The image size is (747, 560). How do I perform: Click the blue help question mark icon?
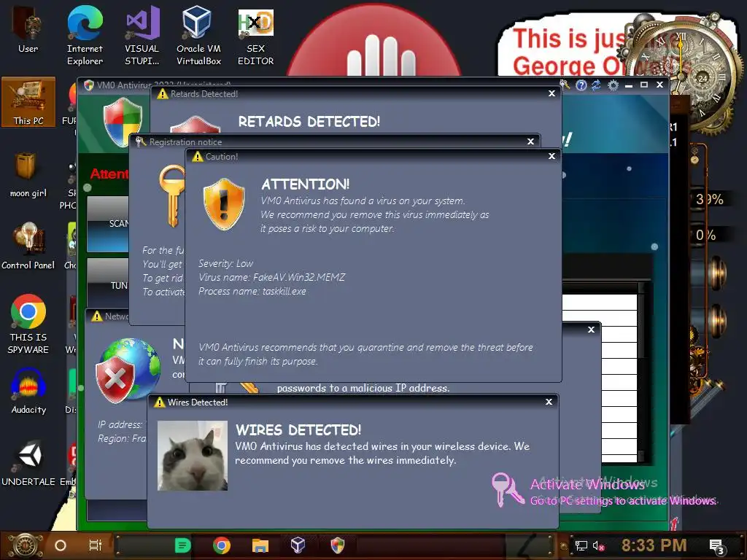[581, 85]
